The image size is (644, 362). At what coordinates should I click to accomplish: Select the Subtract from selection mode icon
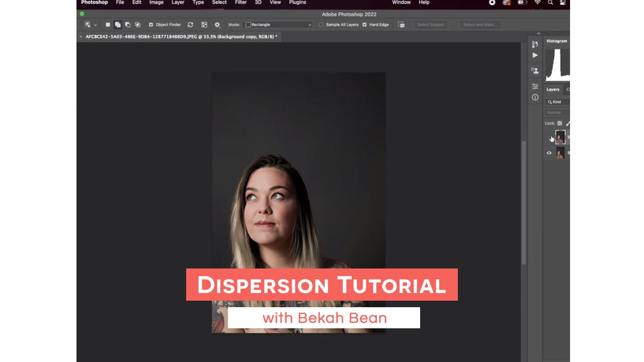pyautogui.click(x=127, y=25)
